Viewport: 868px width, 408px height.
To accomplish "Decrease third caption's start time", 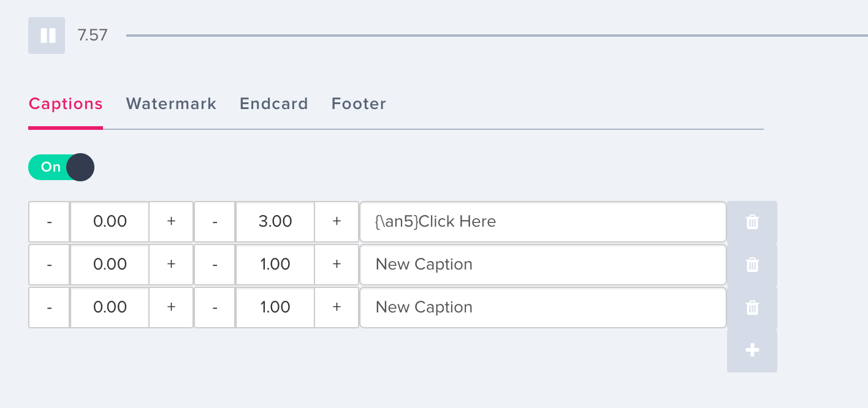I will pos(49,307).
